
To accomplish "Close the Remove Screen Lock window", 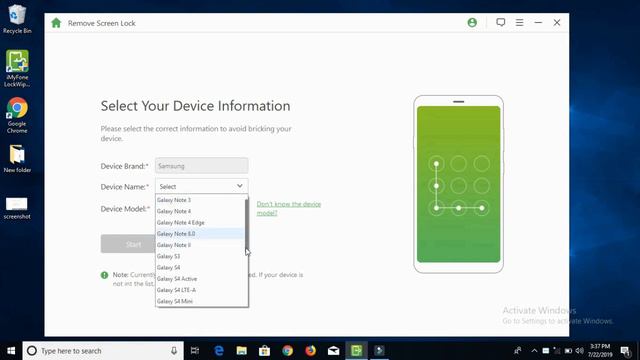I will point(557,22).
